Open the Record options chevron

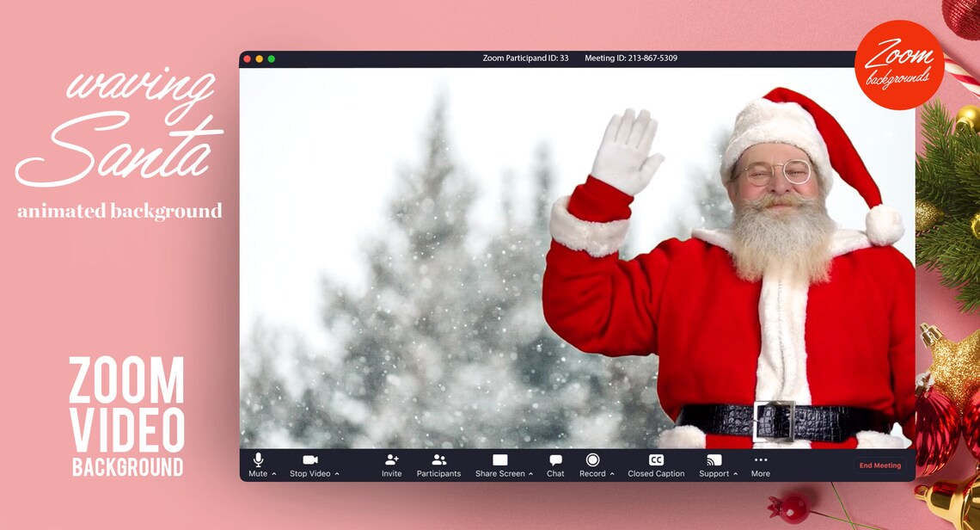(612, 473)
